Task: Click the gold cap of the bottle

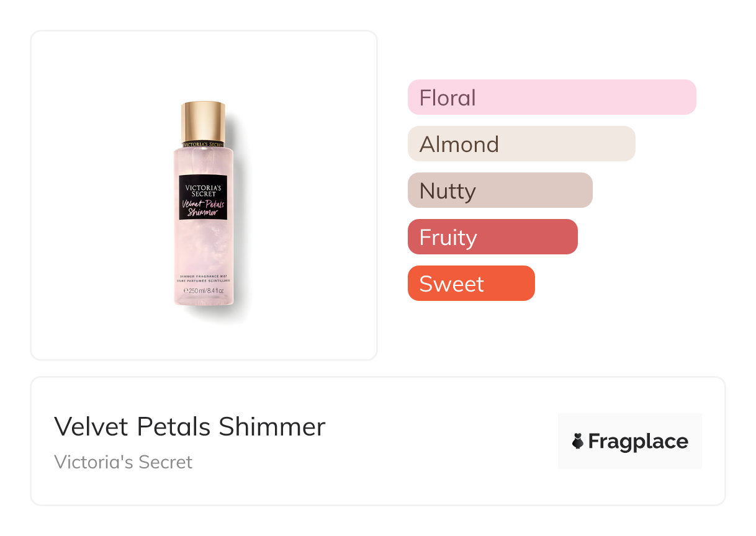Action: (203, 121)
